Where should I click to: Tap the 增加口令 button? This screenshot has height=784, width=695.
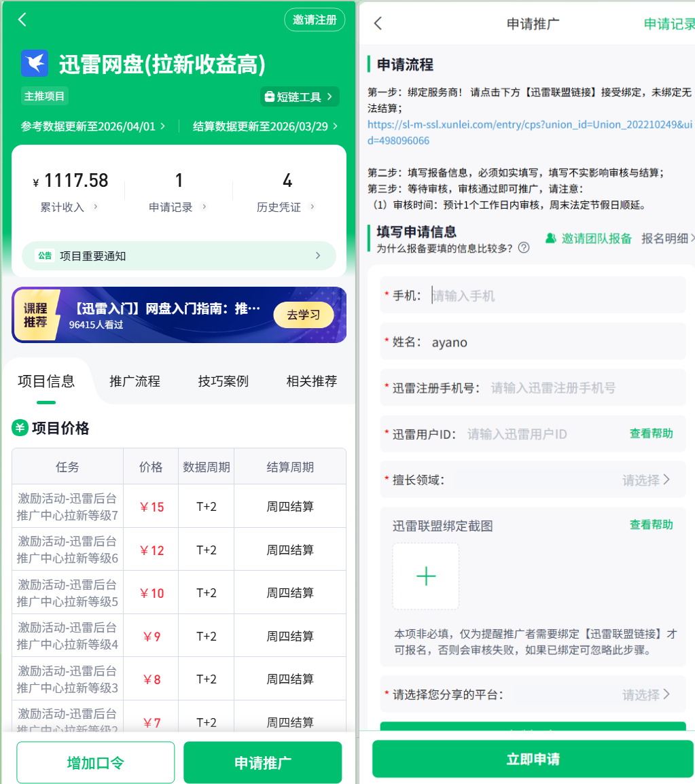[96, 762]
